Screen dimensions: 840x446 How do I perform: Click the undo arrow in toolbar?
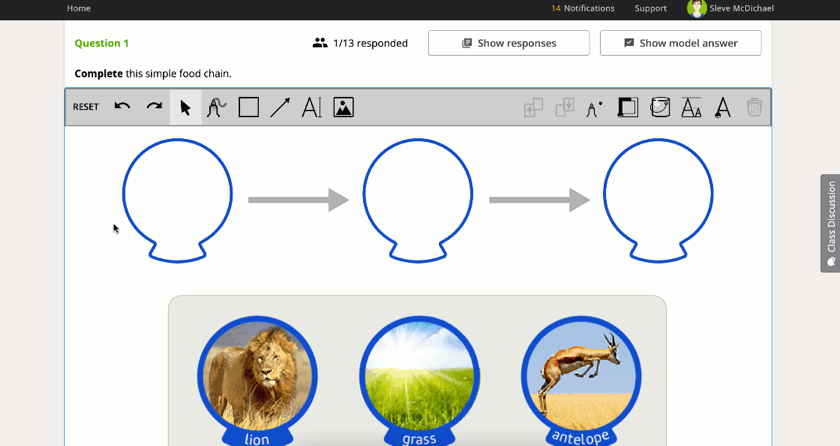point(122,107)
